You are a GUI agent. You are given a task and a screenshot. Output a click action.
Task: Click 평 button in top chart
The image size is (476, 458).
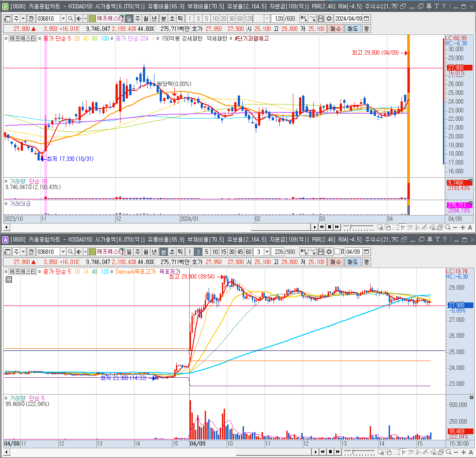[367, 29]
